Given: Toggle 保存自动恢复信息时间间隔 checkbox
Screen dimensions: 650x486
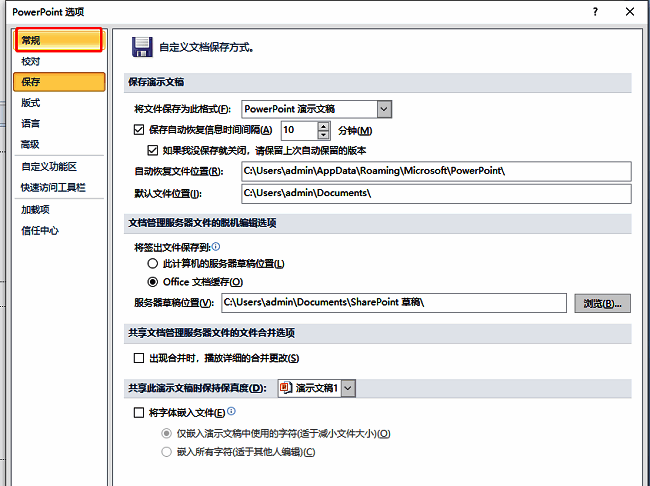Looking at the screenshot, I should tap(139, 130).
